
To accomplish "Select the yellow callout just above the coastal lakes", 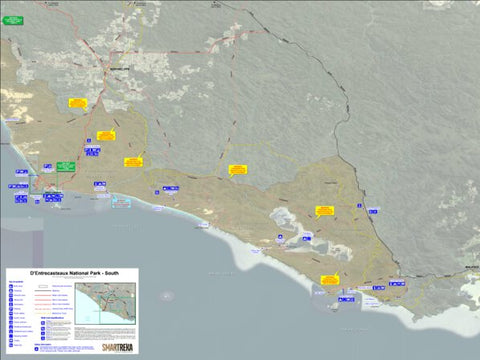I will pos(325,211).
